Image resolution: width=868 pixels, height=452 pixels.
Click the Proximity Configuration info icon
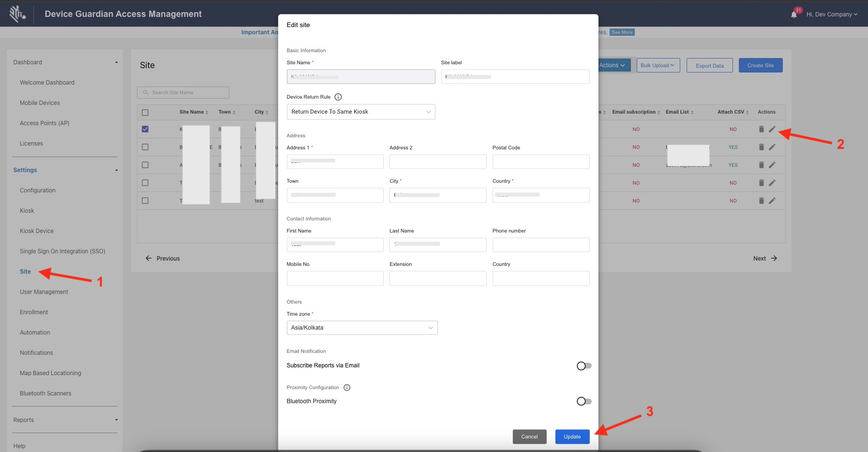347,388
